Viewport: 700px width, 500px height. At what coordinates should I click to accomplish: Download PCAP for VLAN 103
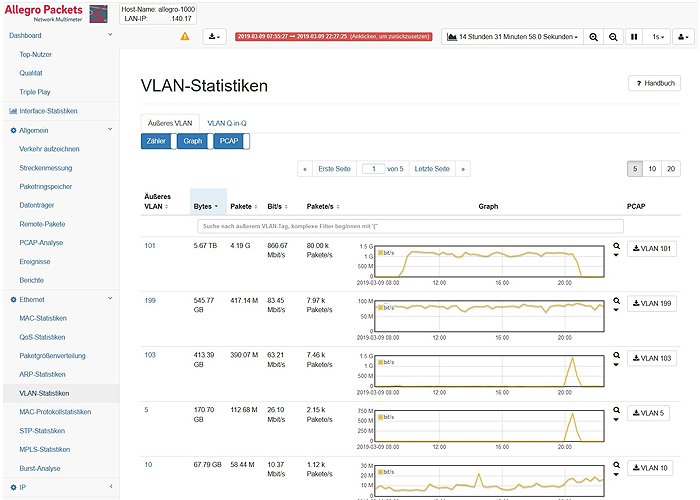click(652, 358)
